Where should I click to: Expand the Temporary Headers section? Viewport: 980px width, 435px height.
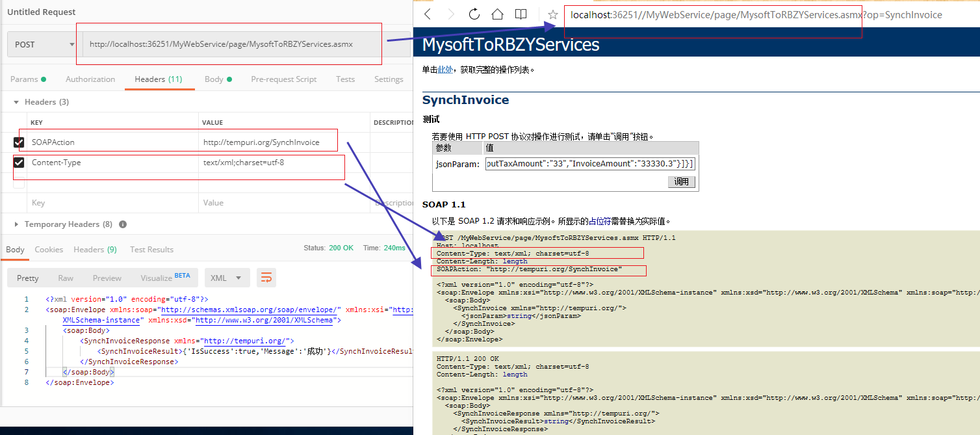[x=16, y=224]
